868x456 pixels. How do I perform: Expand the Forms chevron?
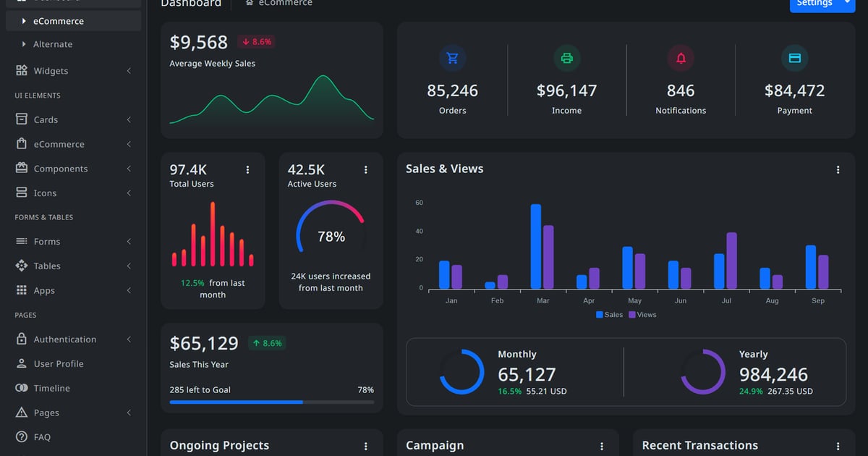pyautogui.click(x=129, y=242)
